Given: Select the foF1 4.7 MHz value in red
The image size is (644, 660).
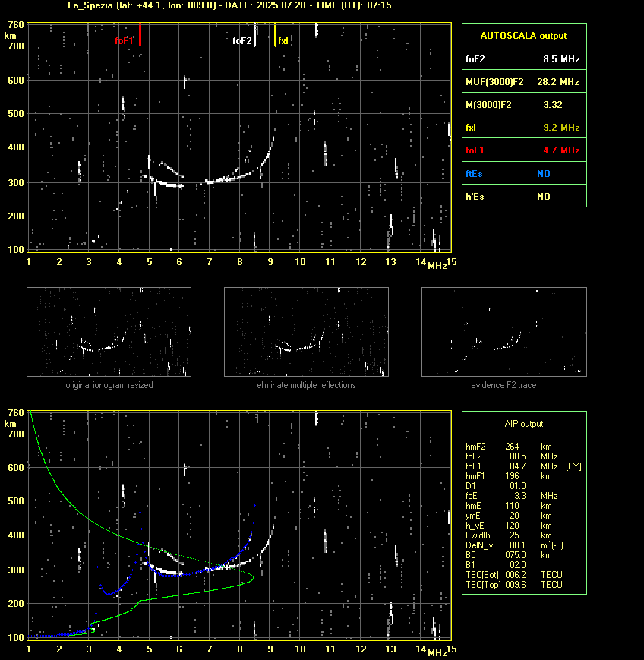Looking at the screenshot, I should (561, 150).
